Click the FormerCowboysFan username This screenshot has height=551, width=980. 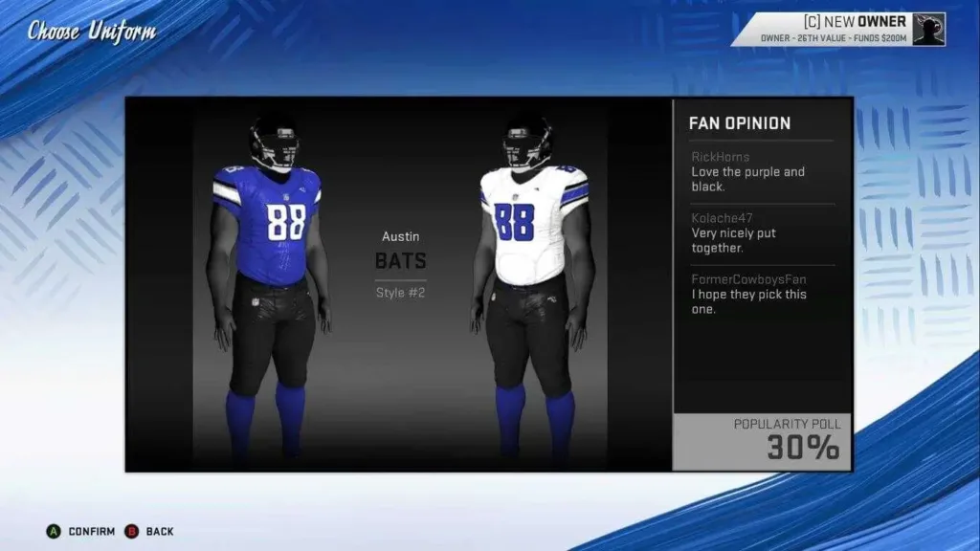coord(748,279)
